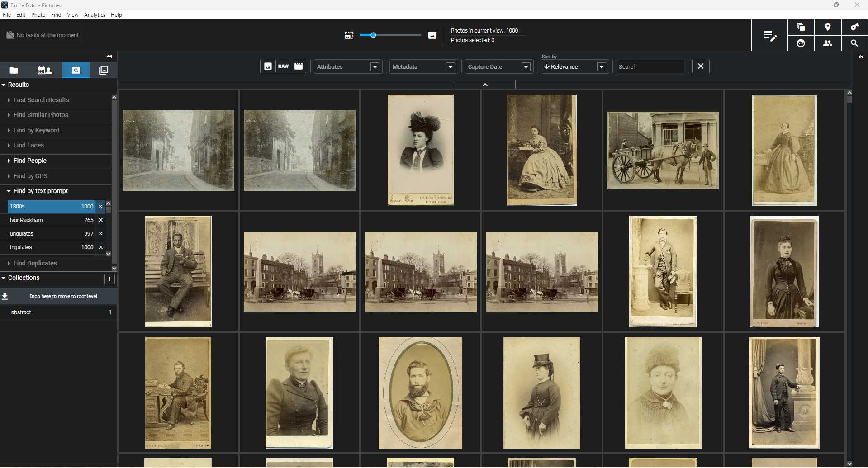Select the folder browser tab icon

click(14, 70)
